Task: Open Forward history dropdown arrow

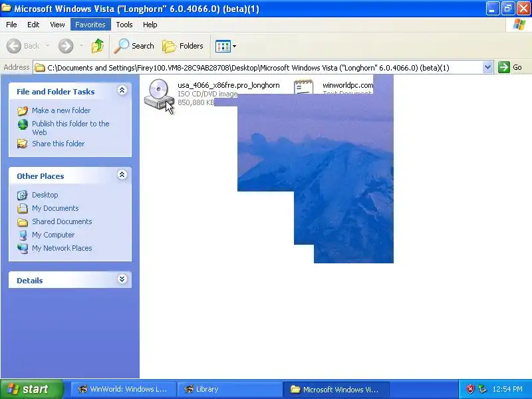Action: tap(81, 45)
